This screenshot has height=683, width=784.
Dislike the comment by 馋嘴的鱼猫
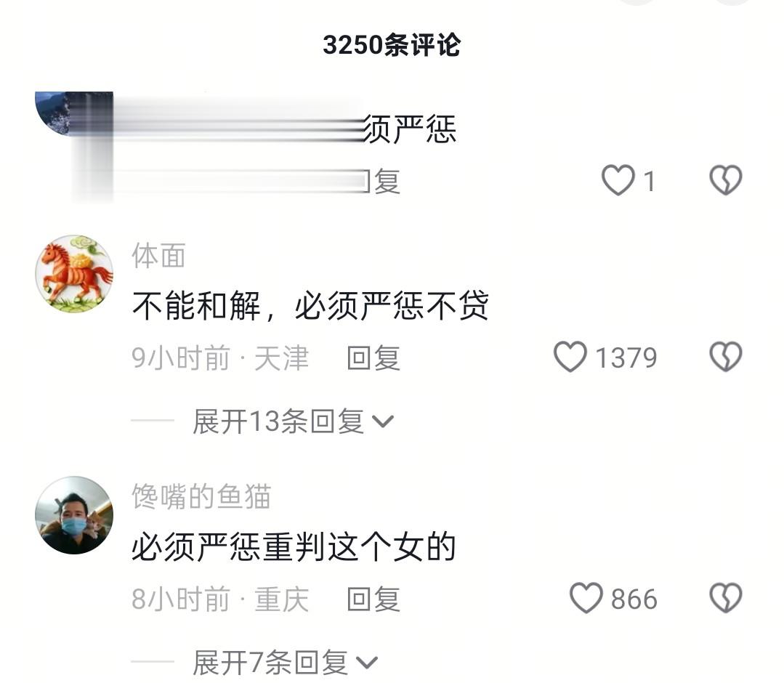pyautogui.click(x=725, y=598)
